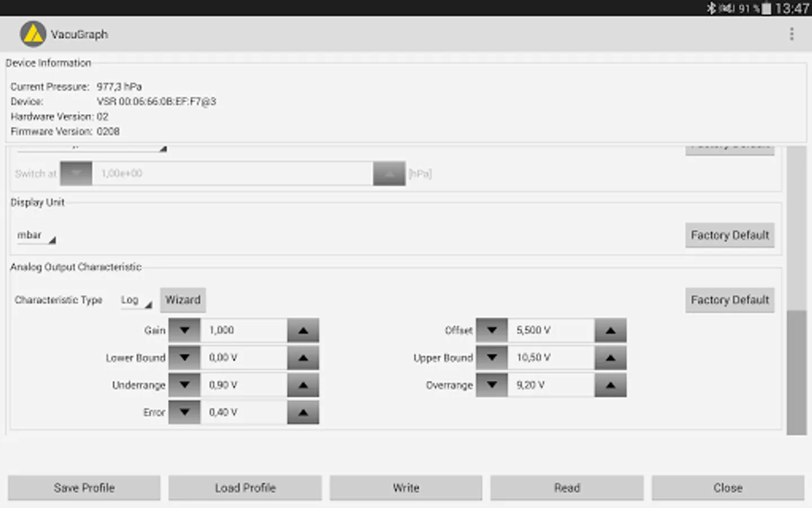The height and width of the screenshot is (508, 812).
Task: Decrease the Switch at pressure value
Action: pos(76,173)
